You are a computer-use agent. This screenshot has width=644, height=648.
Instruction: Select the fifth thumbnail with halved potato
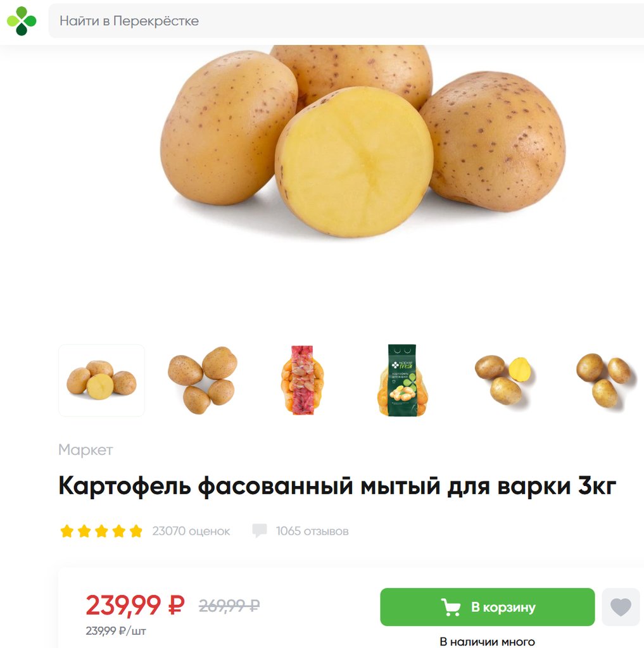pos(504,380)
